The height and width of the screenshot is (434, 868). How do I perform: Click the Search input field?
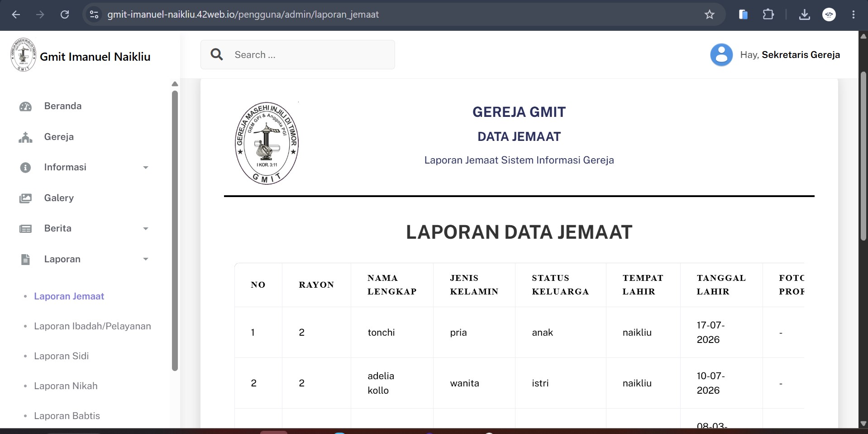click(x=298, y=55)
